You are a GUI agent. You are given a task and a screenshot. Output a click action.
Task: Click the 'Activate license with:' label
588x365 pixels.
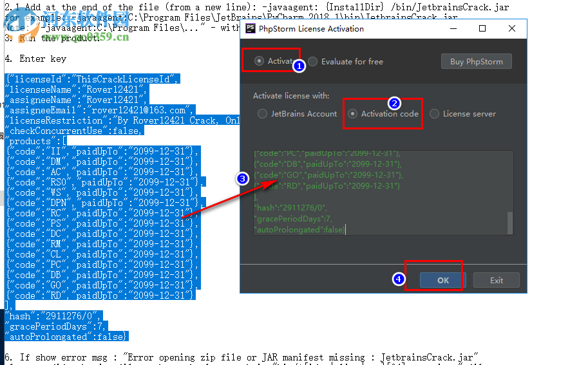click(x=291, y=96)
